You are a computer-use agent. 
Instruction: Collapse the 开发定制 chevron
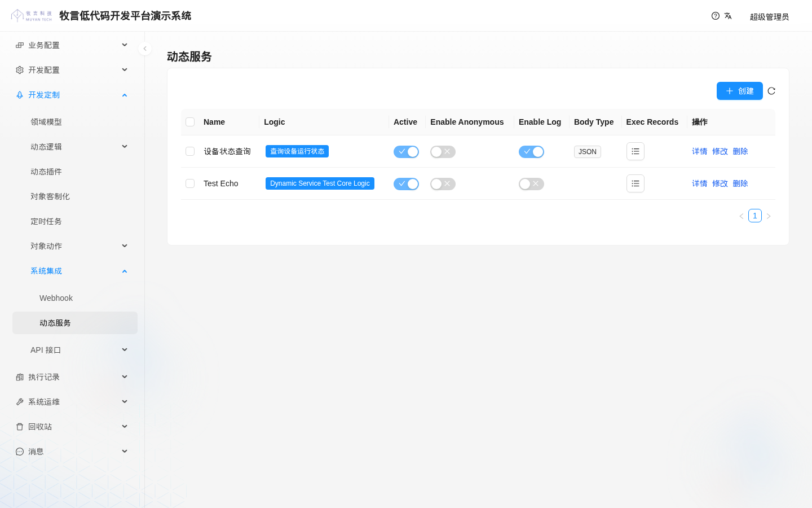[125, 95]
